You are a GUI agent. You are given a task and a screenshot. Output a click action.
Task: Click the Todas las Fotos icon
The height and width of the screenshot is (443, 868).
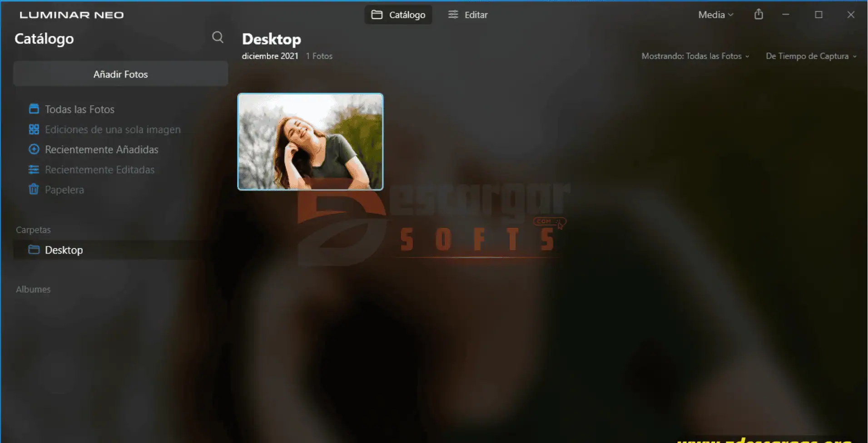(34, 109)
